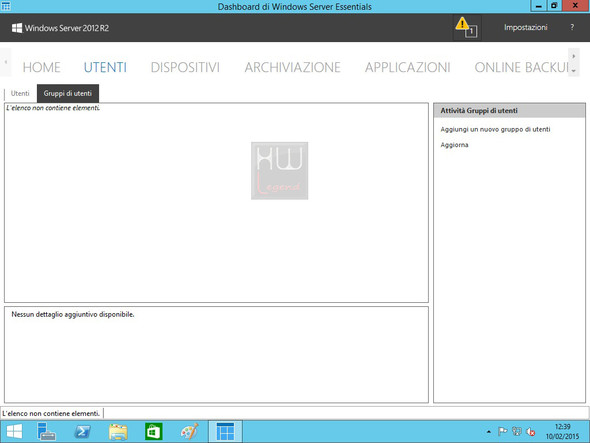This screenshot has width=590, height=443.
Task: Open Impostazioni in the header
Action: coord(525,27)
